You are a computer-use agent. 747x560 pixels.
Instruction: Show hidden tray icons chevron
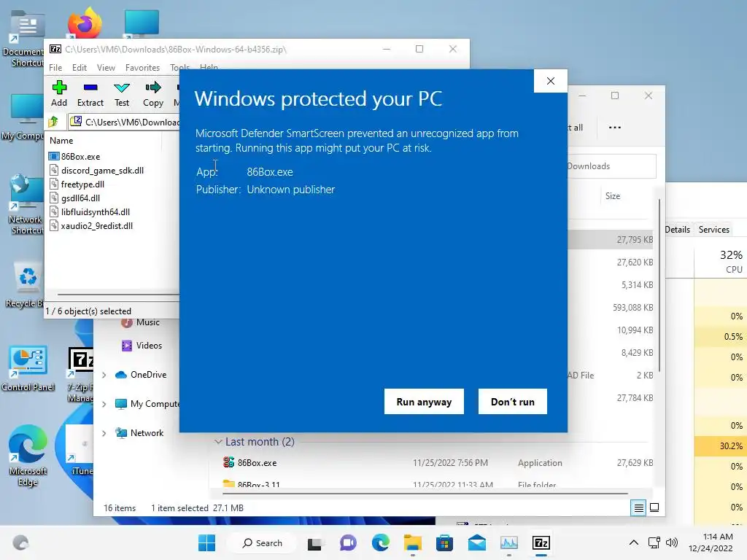coord(634,542)
